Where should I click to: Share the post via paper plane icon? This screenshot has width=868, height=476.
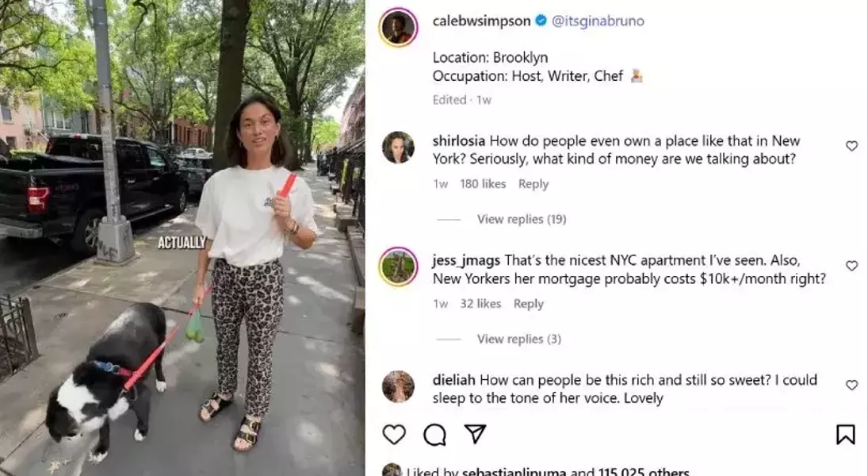pyautogui.click(x=475, y=434)
